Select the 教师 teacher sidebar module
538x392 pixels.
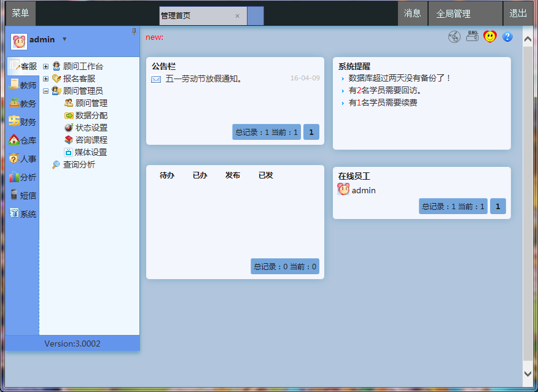[23, 85]
